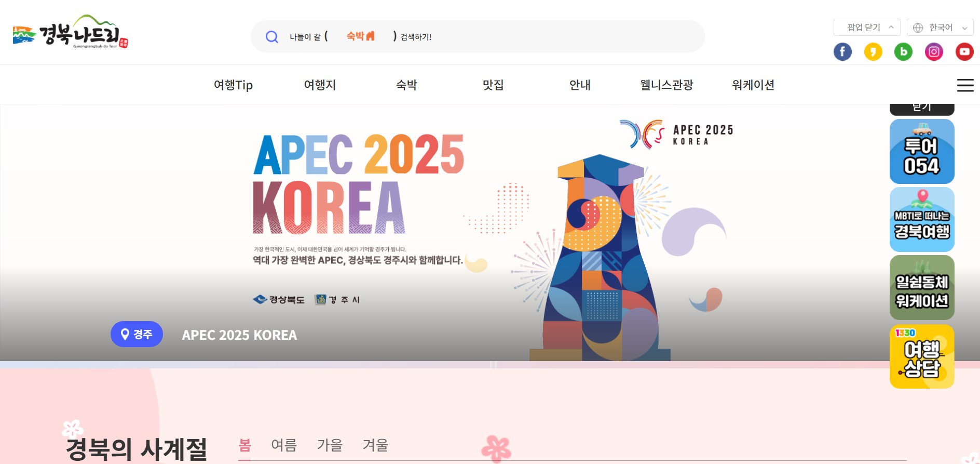
Task: Expand the 한국어 language dropdown
Action: (940, 28)
